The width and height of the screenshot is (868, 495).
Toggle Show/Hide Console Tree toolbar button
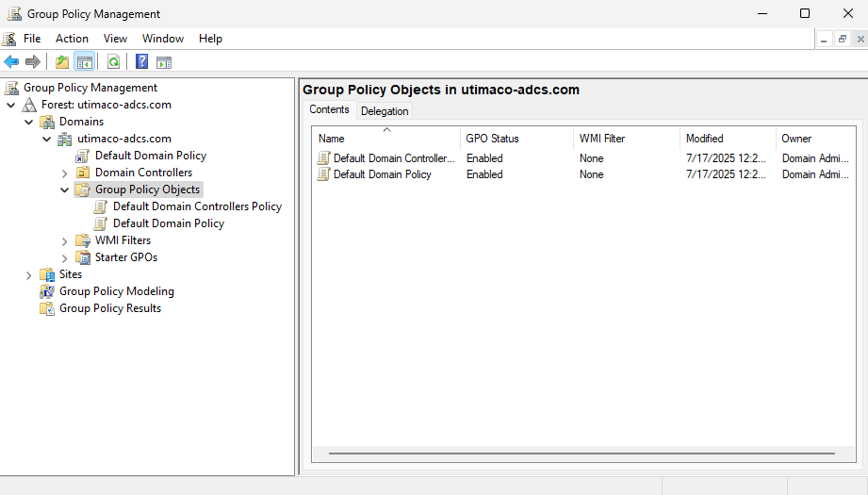pyautogui.click(x=85, y=62)
